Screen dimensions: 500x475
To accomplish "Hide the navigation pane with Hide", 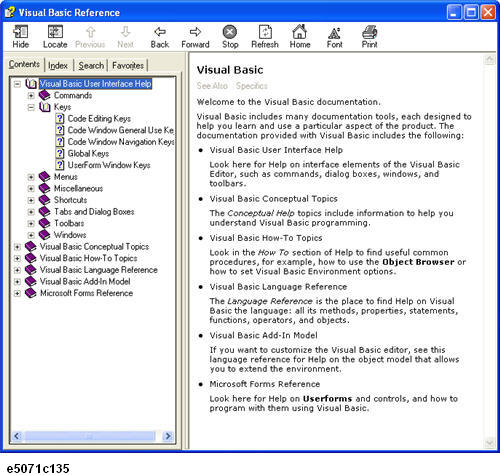I will pyautogui.click(x=20, y=36).
